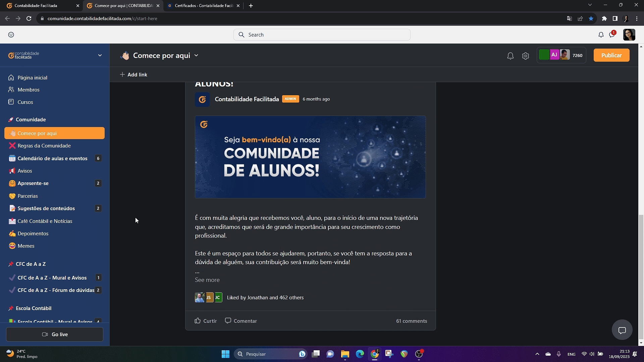Open CFC de A a Z - Fórum de dúvidas
This screenshot has height=362, width=644.
point(54,290)
